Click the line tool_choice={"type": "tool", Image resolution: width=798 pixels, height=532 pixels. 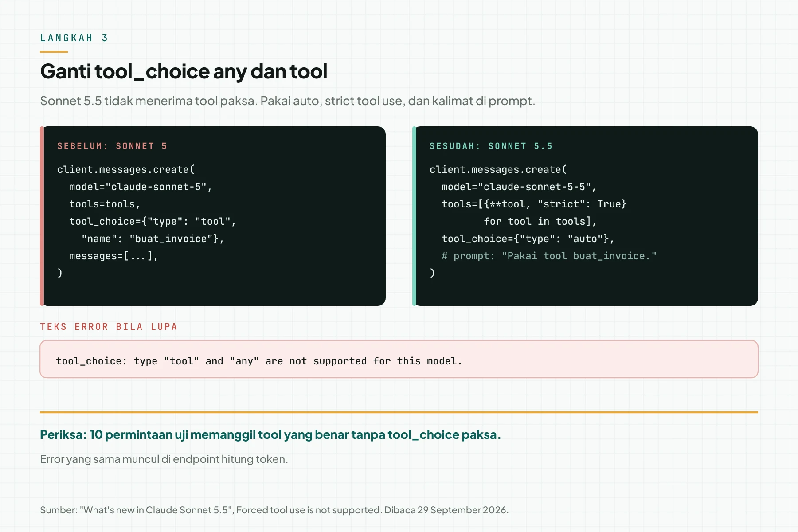[153, 222]
